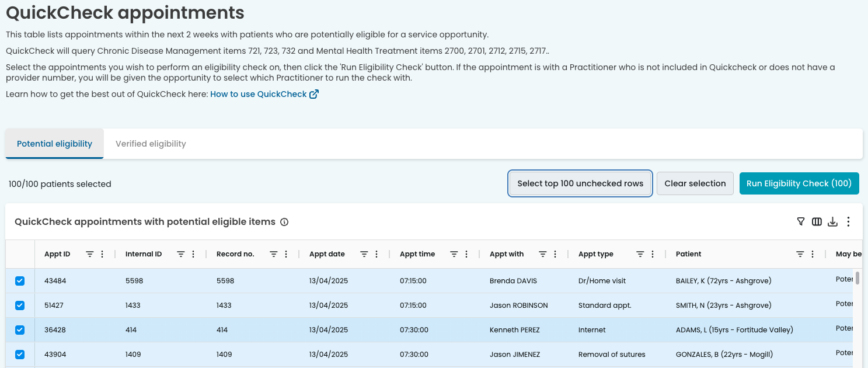This screenshot has height=368, width=868.
Task: Uncheck the row for appointment 51427
Action: [x=20, y=305]
